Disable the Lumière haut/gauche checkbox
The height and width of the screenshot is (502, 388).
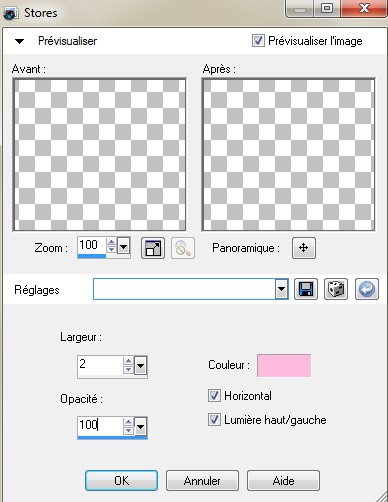click(214, 420)
